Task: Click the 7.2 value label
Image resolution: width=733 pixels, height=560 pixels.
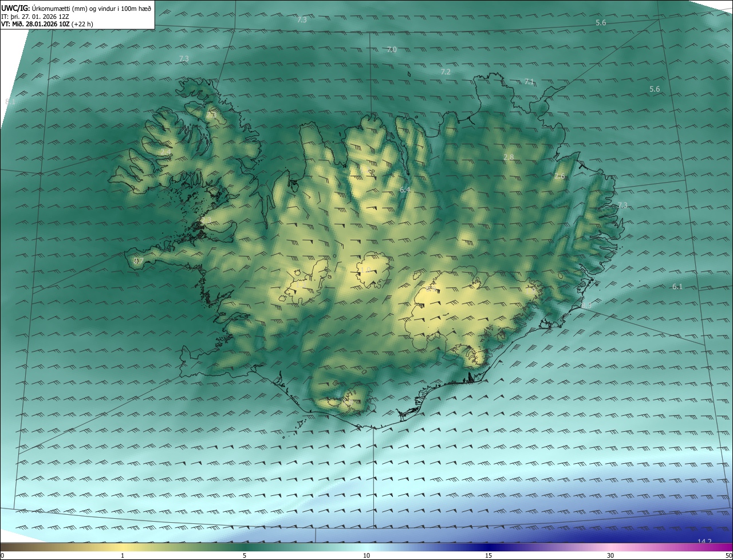Action: point(446,72)
